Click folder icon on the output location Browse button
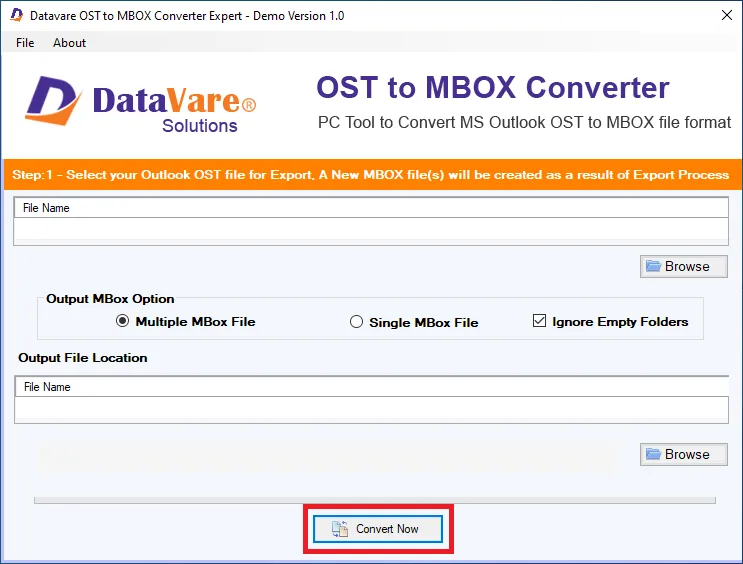 653,454
